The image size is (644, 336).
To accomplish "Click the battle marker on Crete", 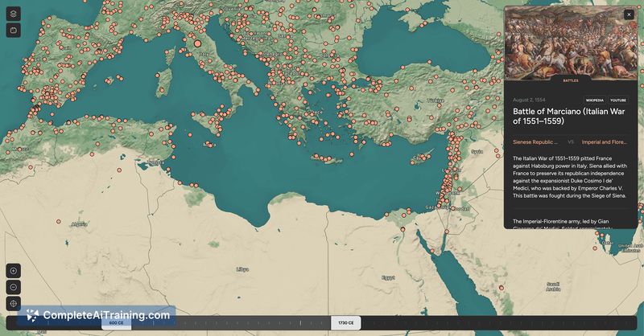I will coord(328,160).
